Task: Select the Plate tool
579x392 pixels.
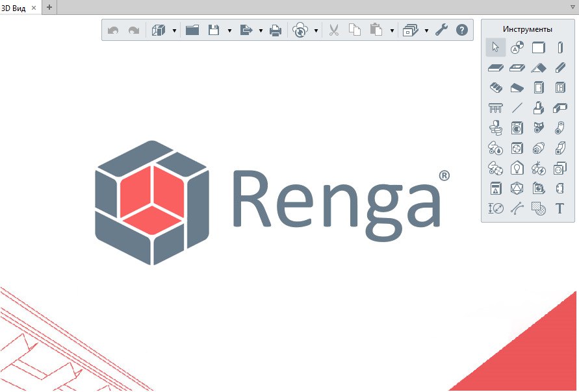Action: (x=560, y=188)
